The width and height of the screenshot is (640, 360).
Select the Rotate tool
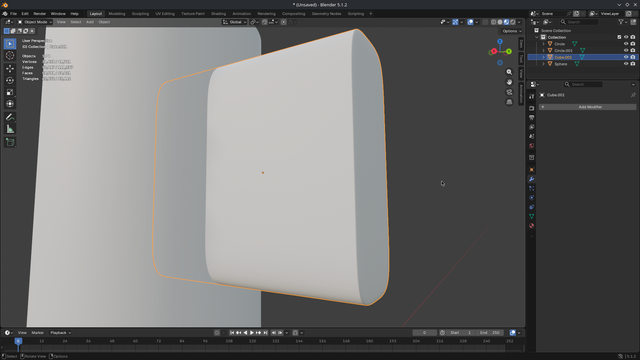pos(10,80)
